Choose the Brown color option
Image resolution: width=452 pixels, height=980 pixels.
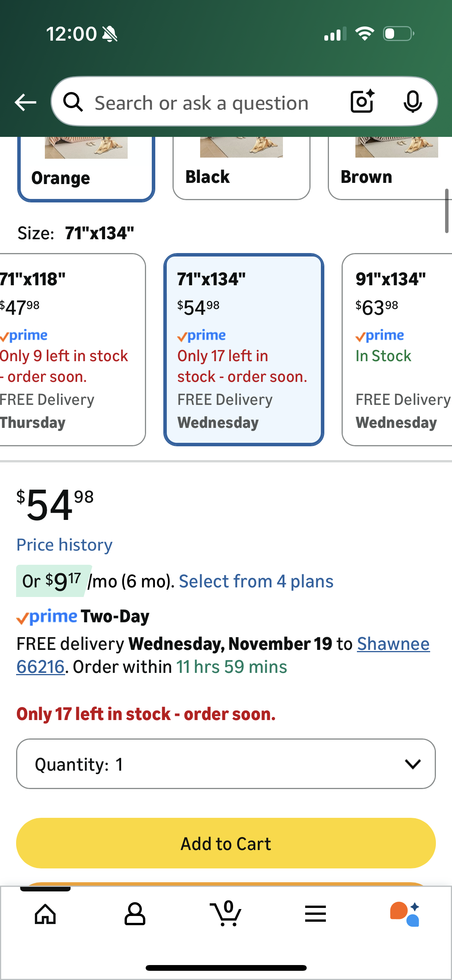[x=390, y=169]
